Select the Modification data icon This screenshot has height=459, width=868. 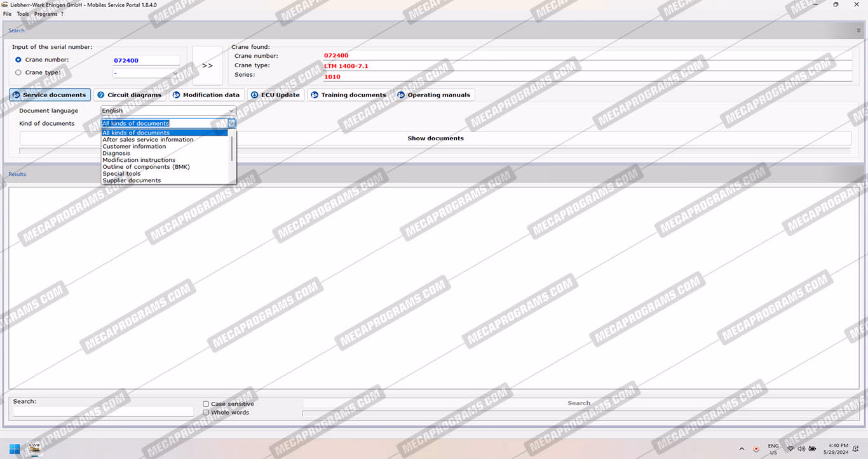tap(176, 95)
